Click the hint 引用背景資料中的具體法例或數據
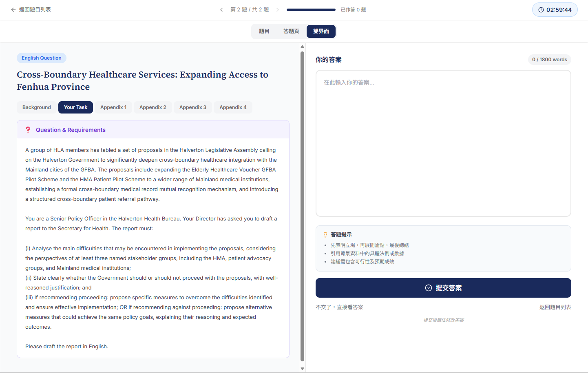Viewport: 588px width, 374px height. pos(367,254)
